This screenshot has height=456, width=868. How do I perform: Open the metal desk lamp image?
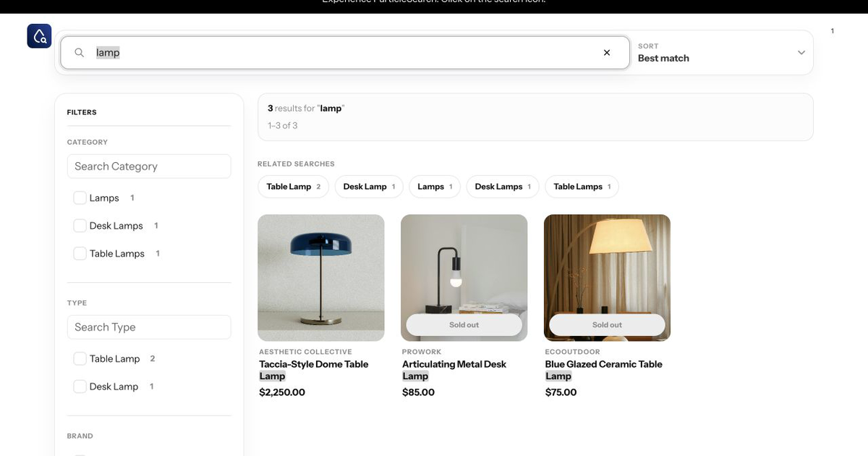tap(464, 278)
